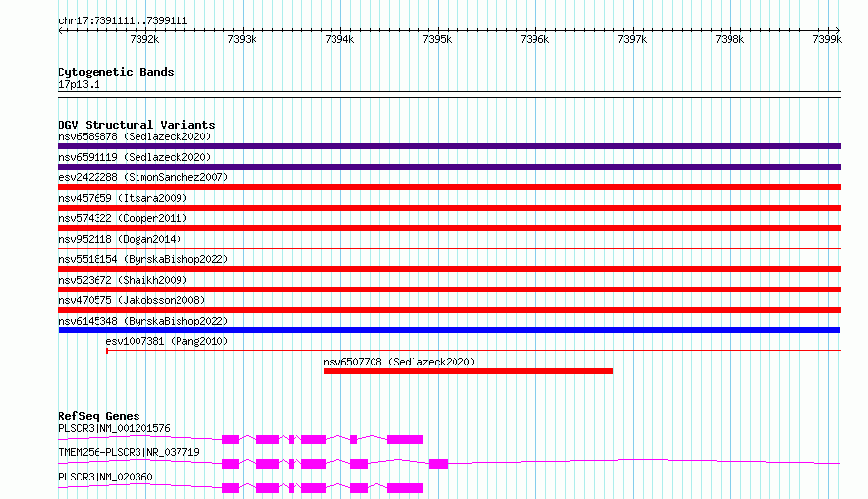Open variant label nsv523672 (Shaikh2009)
Viewport: 868px width, 499px height.
click(x=123, y=280)
